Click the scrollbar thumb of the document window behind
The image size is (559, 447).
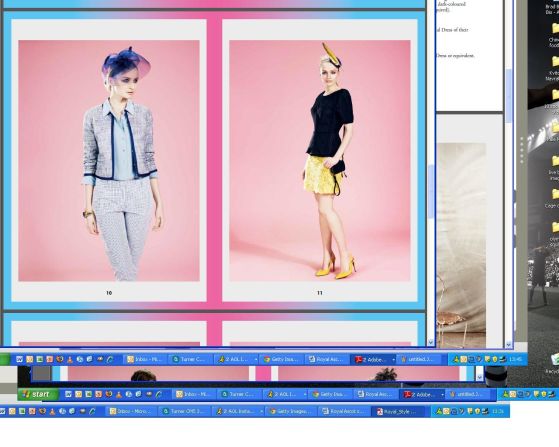pos(509,96)
